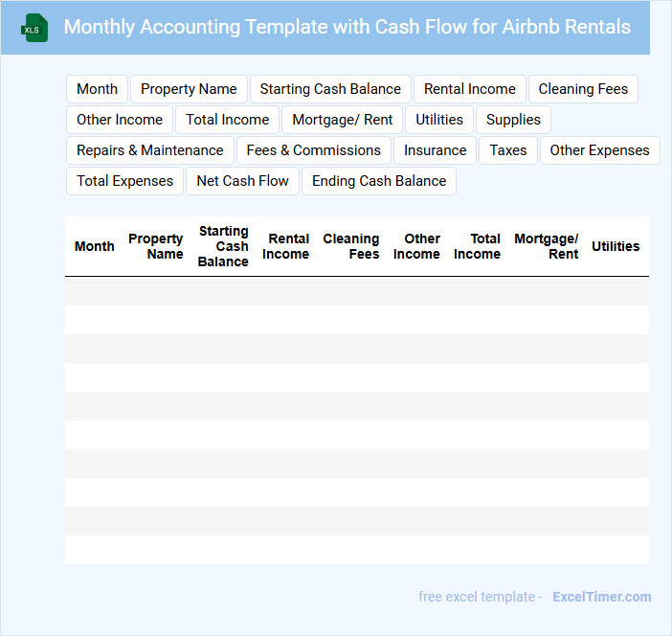672x636 pixels.
Task: Select the Ending Cash Balance tag
Action: click(x=379, y=181)
